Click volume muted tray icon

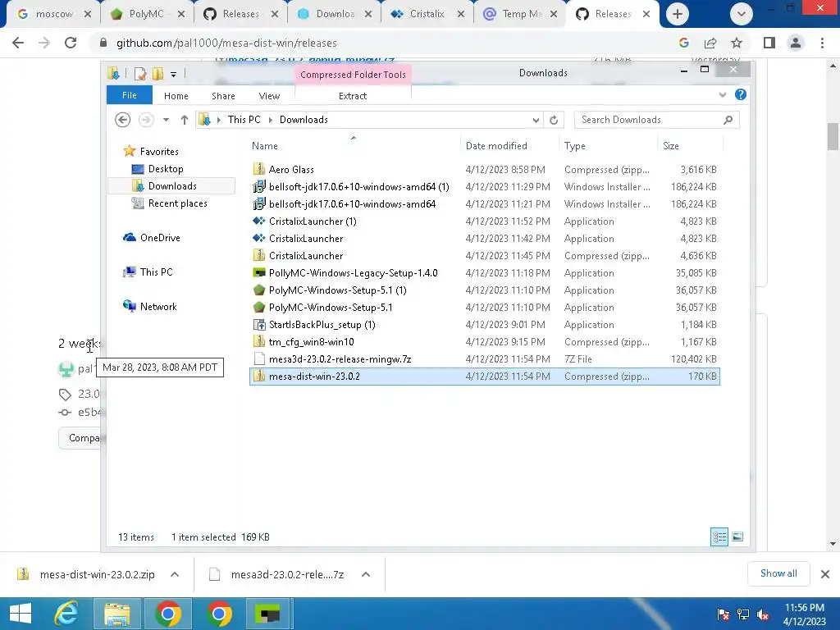(763, 614)
